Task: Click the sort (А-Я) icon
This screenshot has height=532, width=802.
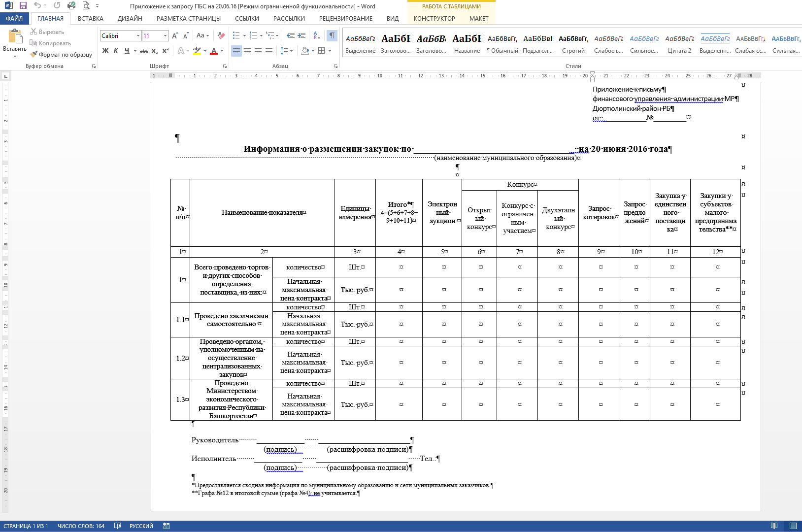Action: (317, 35)
